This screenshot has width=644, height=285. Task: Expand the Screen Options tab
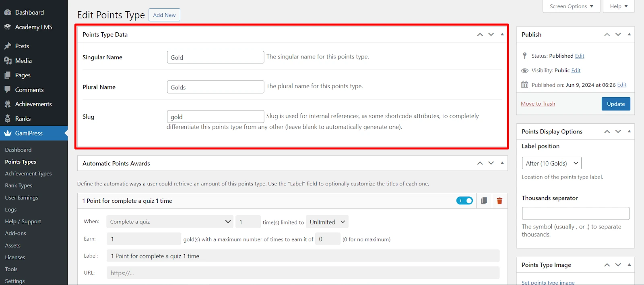[x=572, y=6]
